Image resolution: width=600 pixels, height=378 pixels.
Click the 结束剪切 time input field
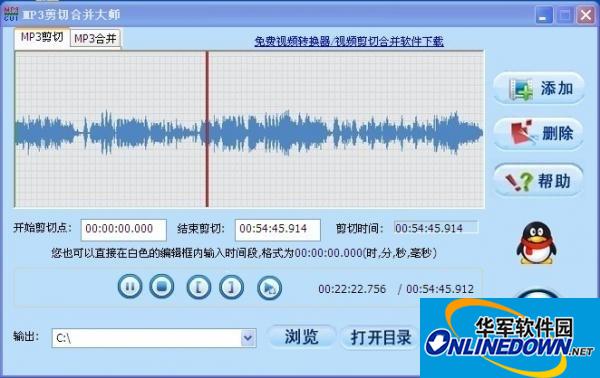pos(278,230)
